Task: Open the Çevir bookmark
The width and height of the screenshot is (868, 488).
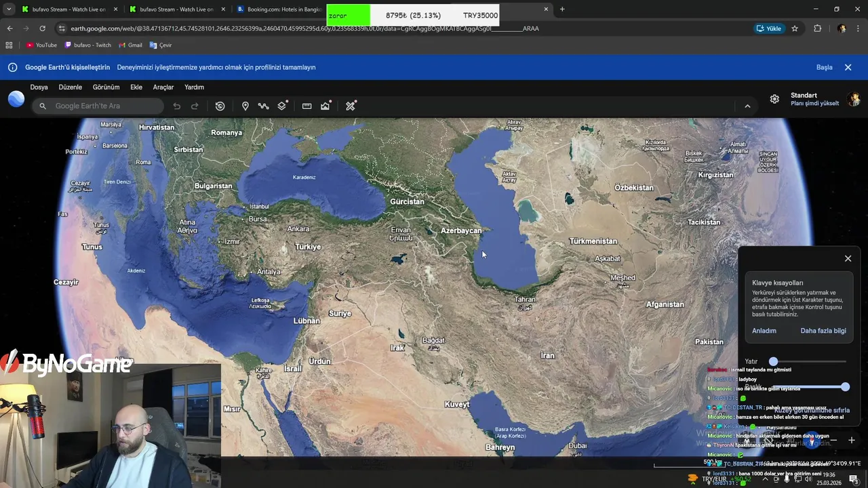Action: pyautogui.click(x=161, y=45)
